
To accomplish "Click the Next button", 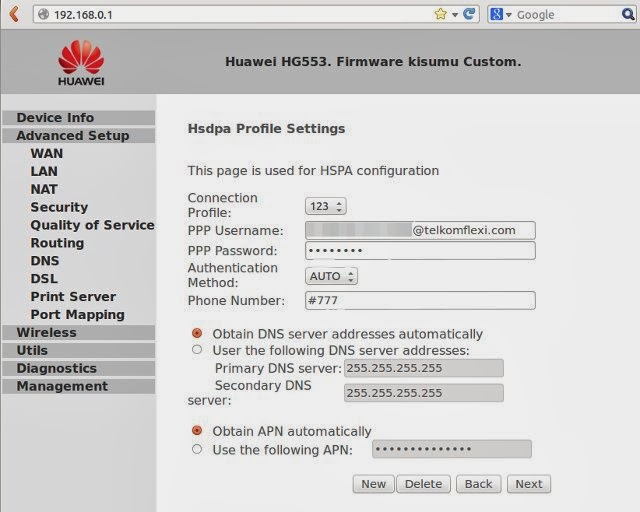I will point(529,484).
